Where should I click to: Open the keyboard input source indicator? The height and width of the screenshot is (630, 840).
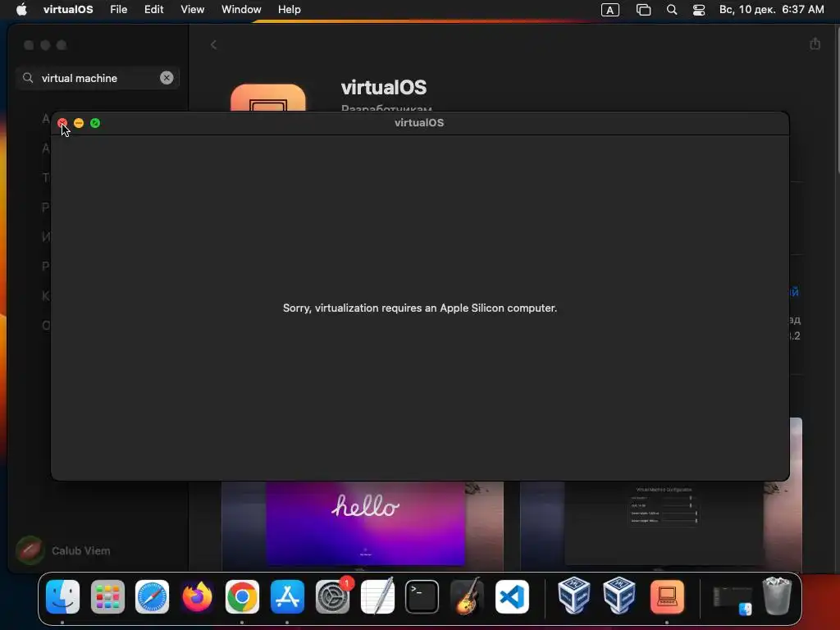610,10
